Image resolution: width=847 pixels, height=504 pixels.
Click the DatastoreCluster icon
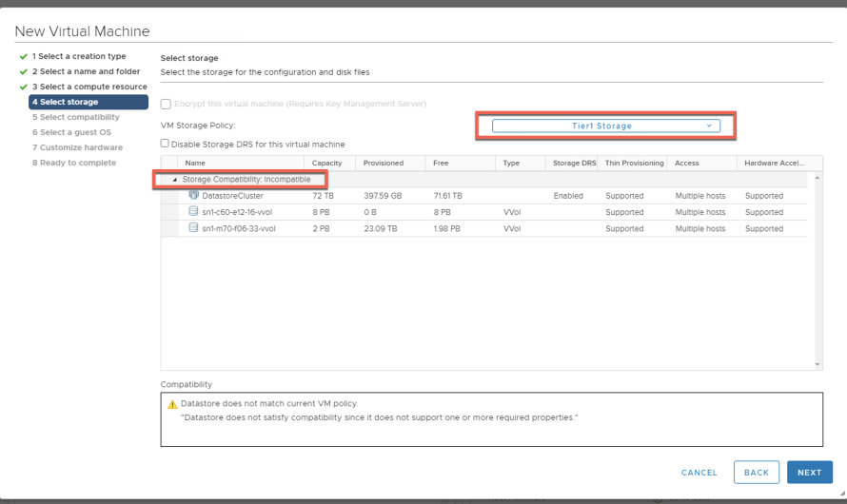(193, 196)
